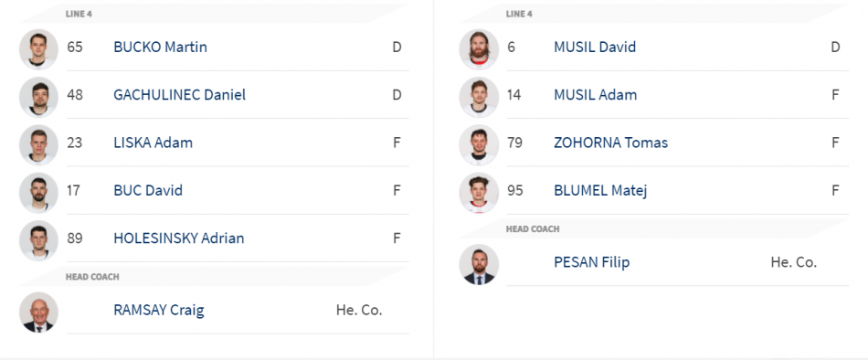
Task: Select Adrian Holesinsky's avatar photo
Action: 38,240
